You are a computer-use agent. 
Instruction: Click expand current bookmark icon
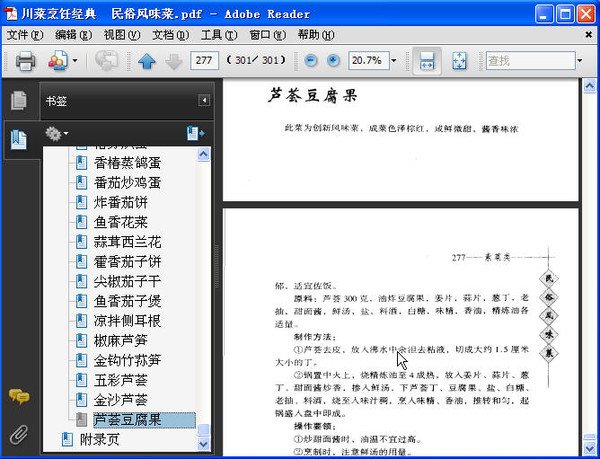point(196,133)
